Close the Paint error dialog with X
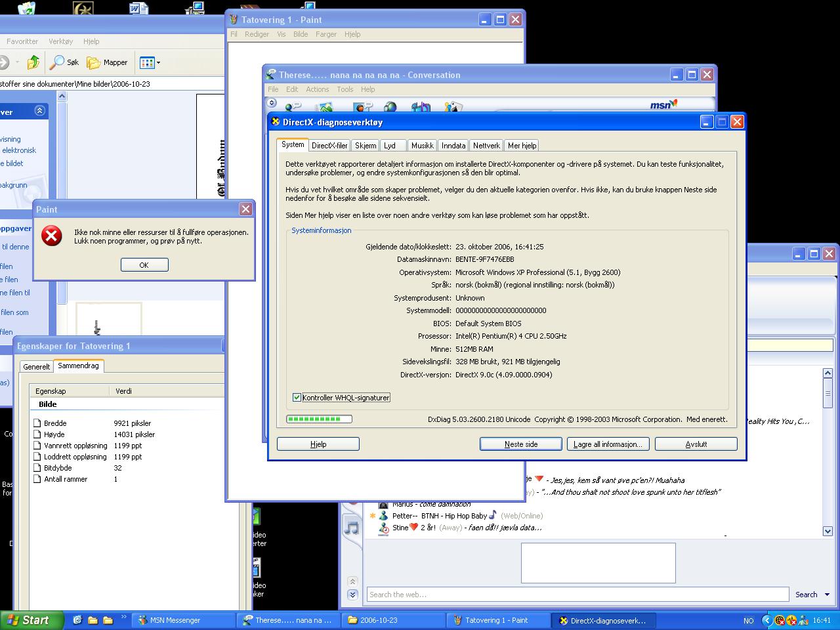This screenshot has height=630, width=840. 245,209
